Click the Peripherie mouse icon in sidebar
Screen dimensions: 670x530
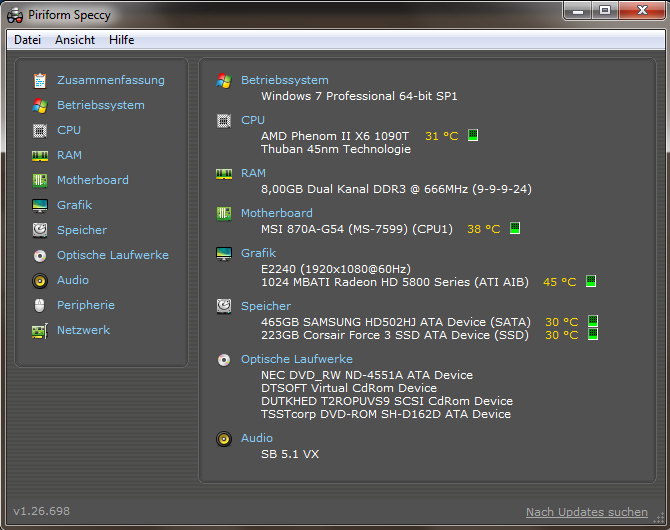coord(39,306)
